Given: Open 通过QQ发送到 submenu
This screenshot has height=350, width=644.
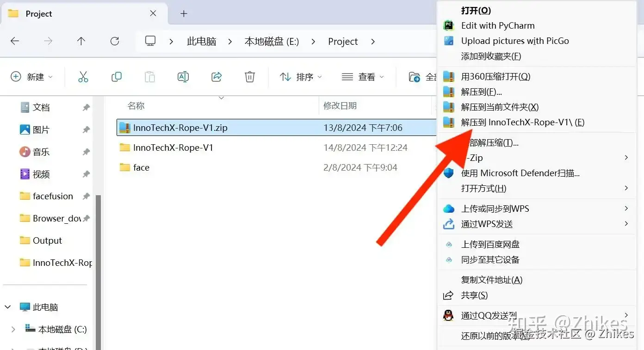Looking at the screenshot, I should coord(537,315).
